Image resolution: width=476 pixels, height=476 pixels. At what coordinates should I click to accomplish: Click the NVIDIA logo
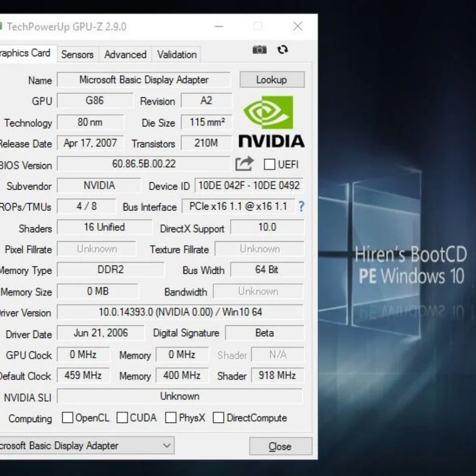271,122
